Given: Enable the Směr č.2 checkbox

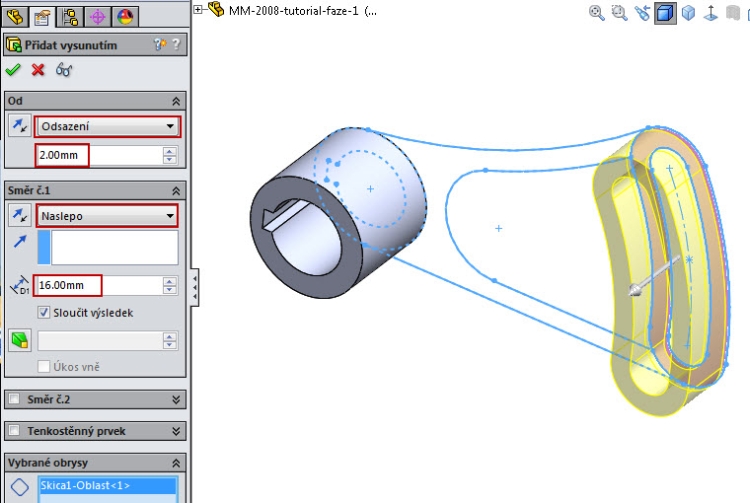Looking at the screenshot, I should (x=15, y=399).
